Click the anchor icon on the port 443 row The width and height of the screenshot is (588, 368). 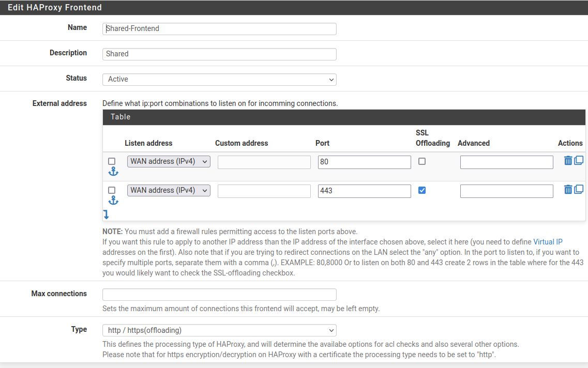pos(113,201)
